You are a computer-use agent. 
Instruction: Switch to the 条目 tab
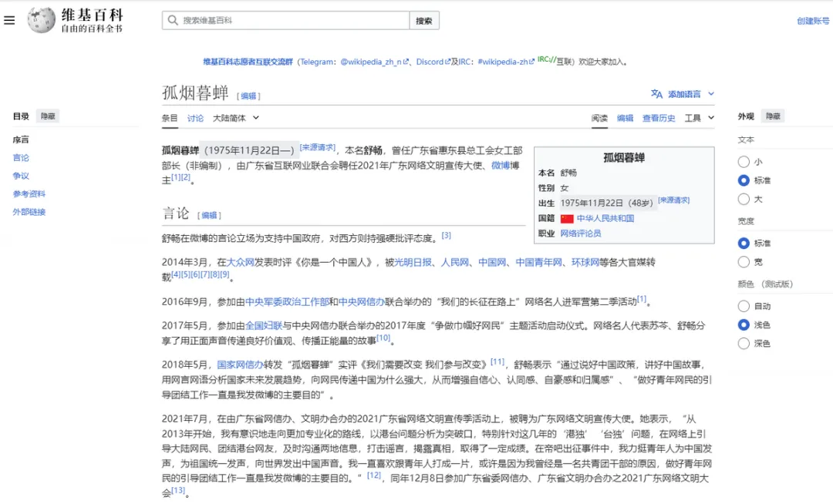170,118
